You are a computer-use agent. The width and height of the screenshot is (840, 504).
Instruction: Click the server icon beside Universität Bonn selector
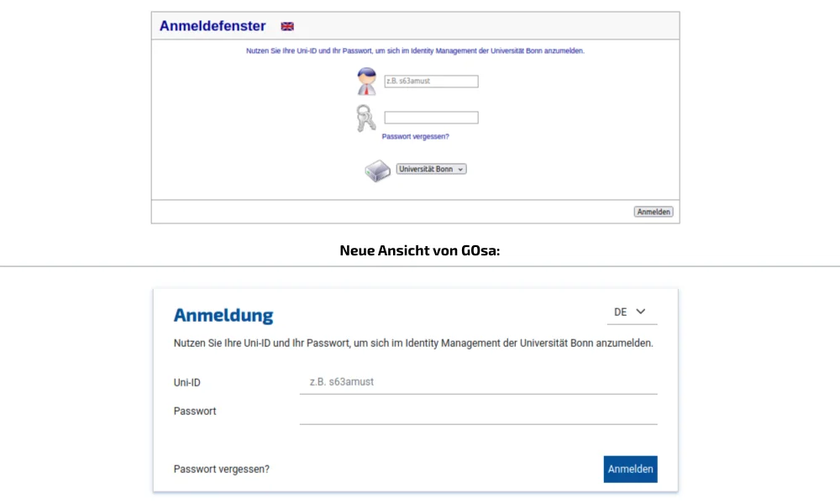[377, 170]
